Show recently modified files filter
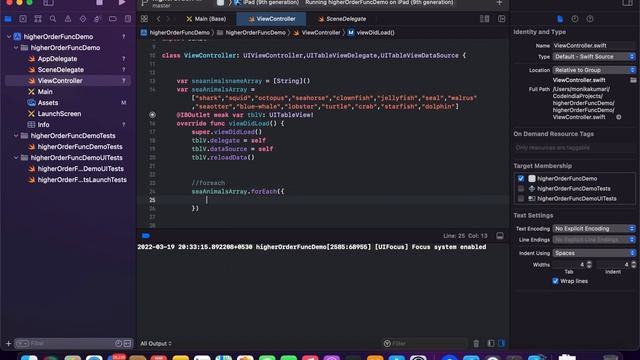Screen dimensions: 640x360 pyautogui.click(x=118, y=344)
